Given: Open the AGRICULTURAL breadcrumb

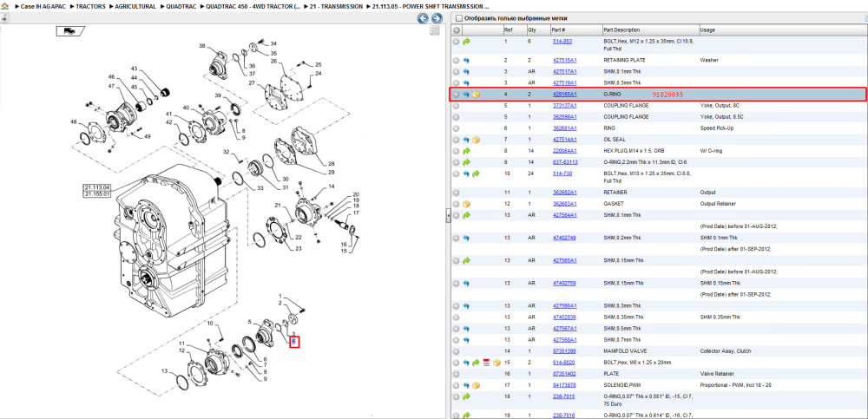Looking at the screenshot, I should (x=135, y=6).
